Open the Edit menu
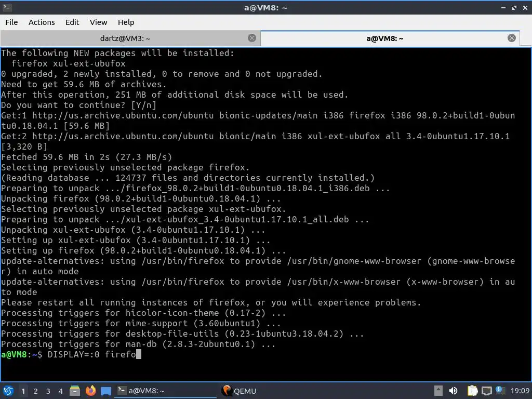This screenshot has height=399, width=532. 72,22
